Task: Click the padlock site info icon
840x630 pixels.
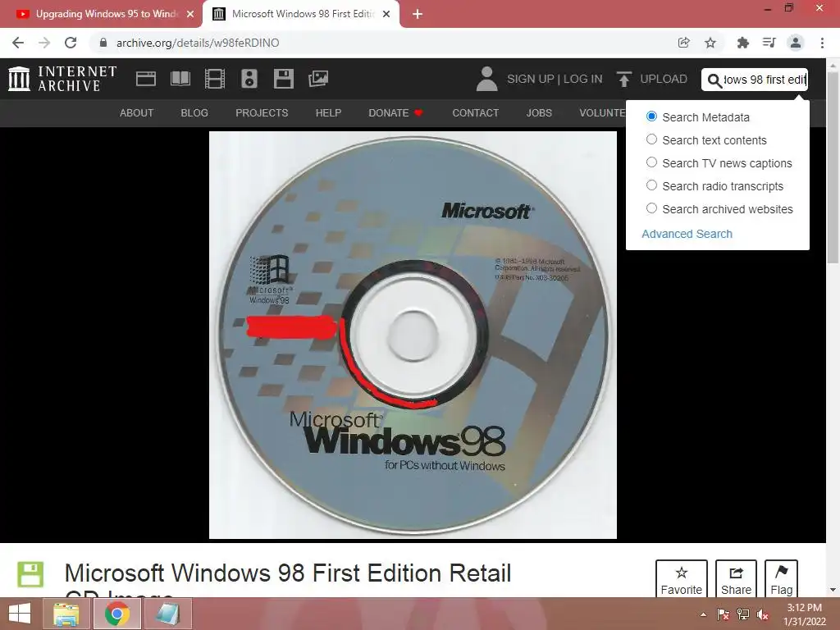Action: pos(103,43)
